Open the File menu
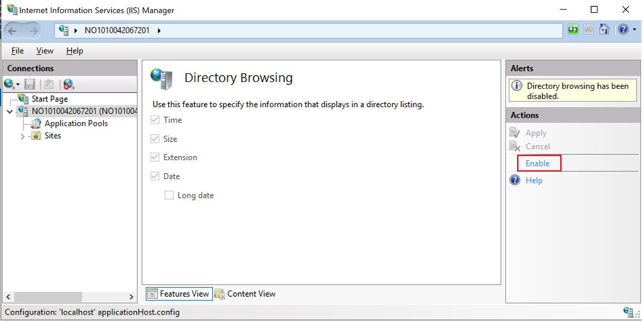The image size is (644, 322). 17,51
